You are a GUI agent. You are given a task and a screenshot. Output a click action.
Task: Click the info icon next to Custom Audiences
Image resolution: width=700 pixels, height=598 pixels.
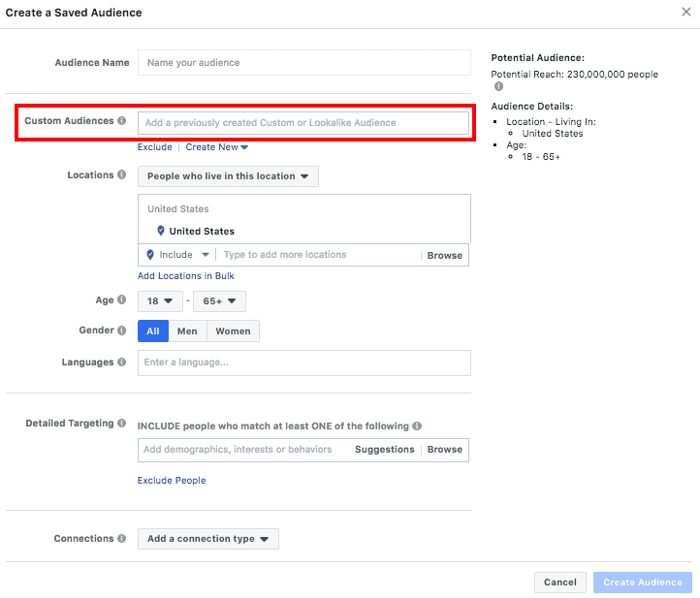point(121,120)
